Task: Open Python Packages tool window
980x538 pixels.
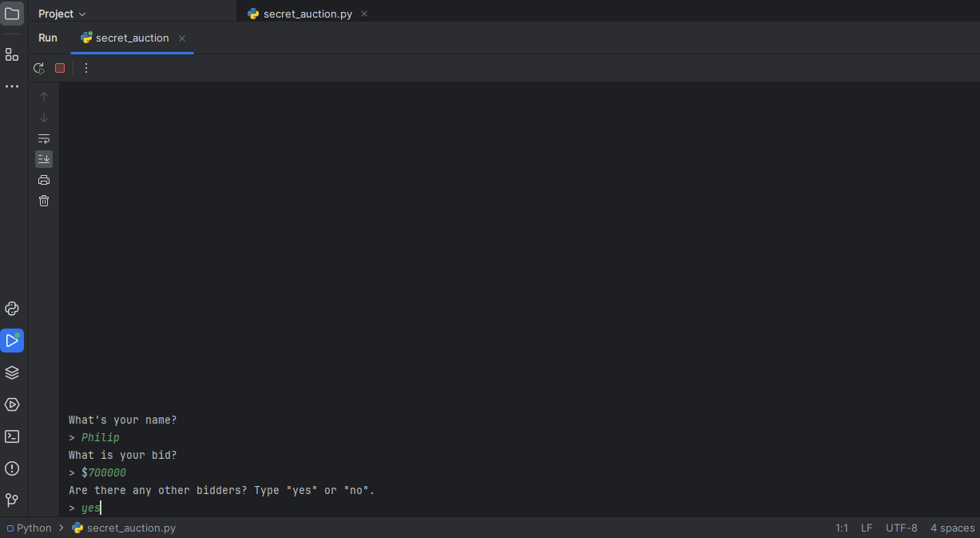Action: [12, 373]
